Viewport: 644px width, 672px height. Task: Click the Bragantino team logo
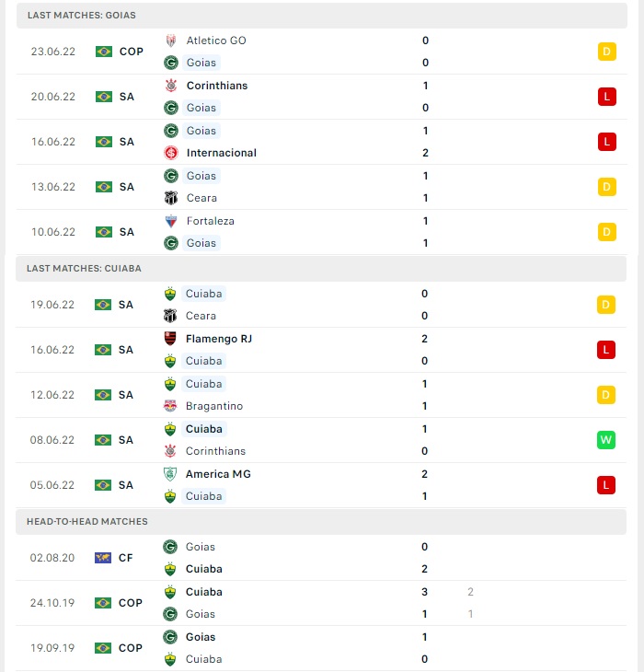(170, 406)
